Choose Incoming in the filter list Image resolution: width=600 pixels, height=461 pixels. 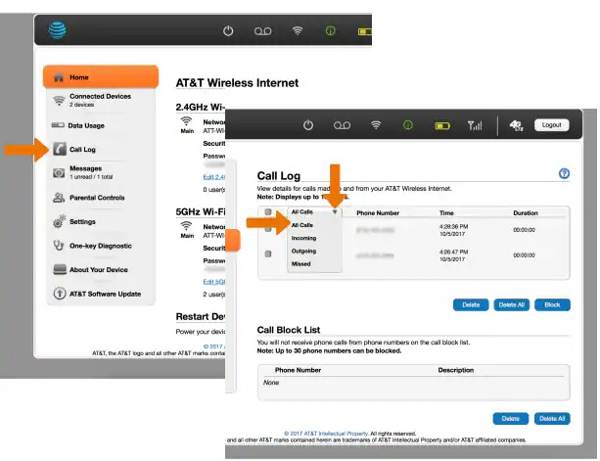point(304,238)
